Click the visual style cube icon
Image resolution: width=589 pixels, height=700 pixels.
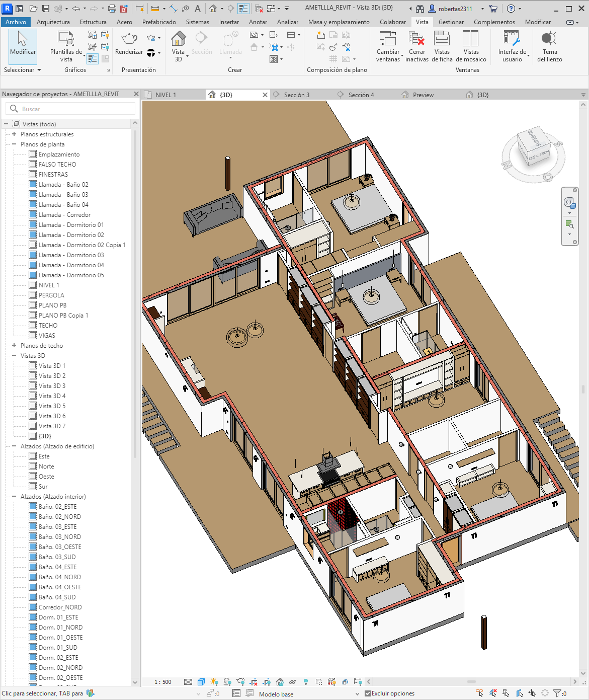pyautogui.click(x=201, y=682)
